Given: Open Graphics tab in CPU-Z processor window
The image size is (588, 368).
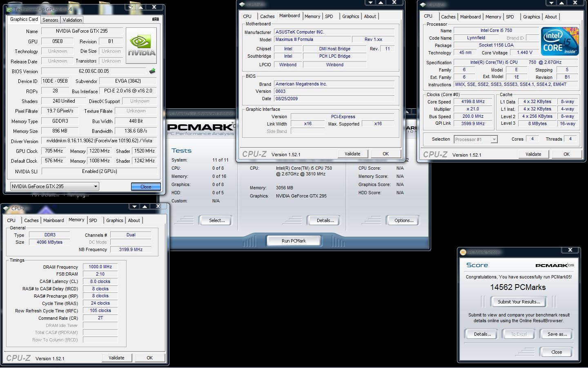Looking at the screenshot, I should (531, 17).
